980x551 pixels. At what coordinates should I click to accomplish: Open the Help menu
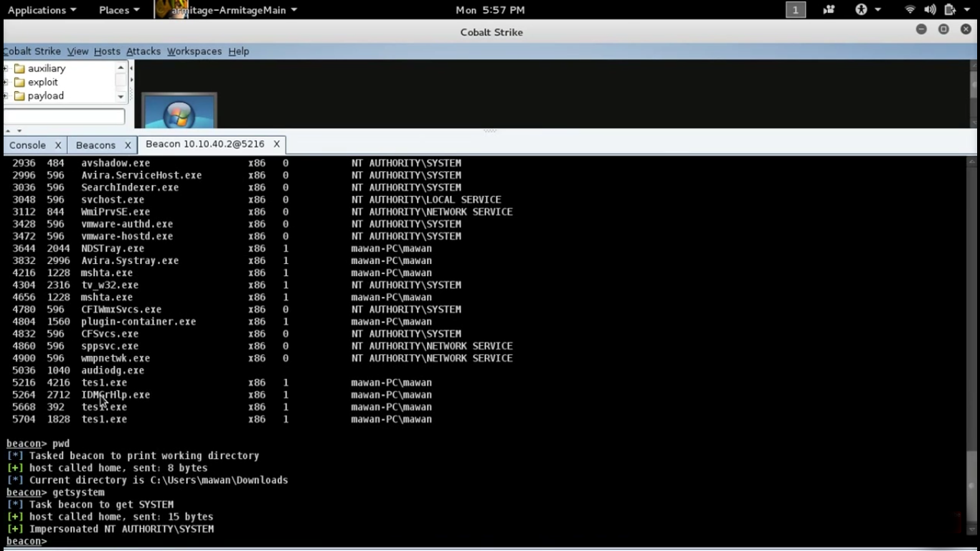pos(238,52)
